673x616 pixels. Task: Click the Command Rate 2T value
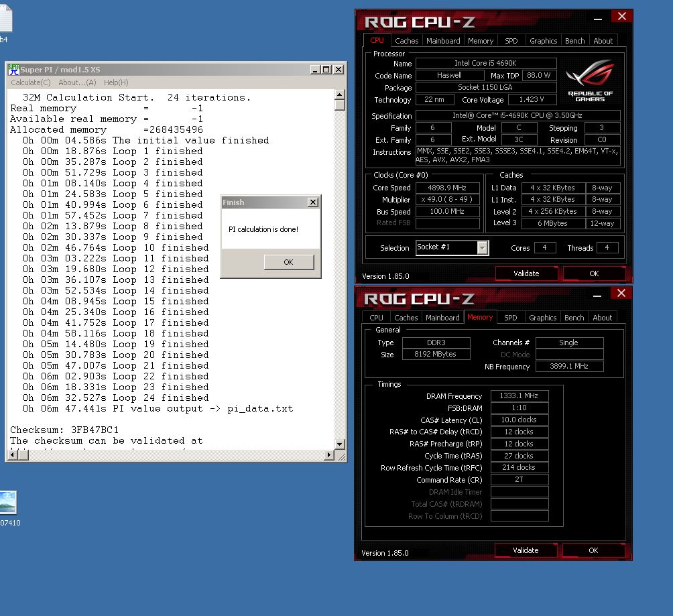519,479
